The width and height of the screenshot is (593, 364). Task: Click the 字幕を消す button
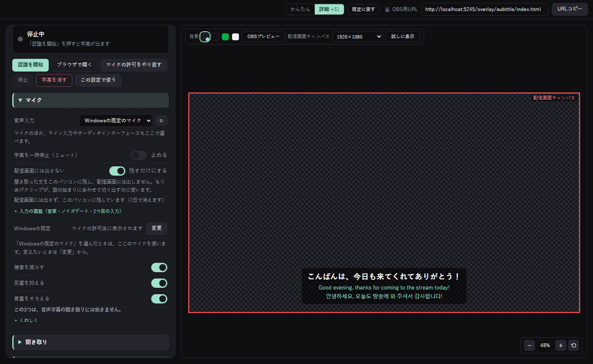pos(54,80)
